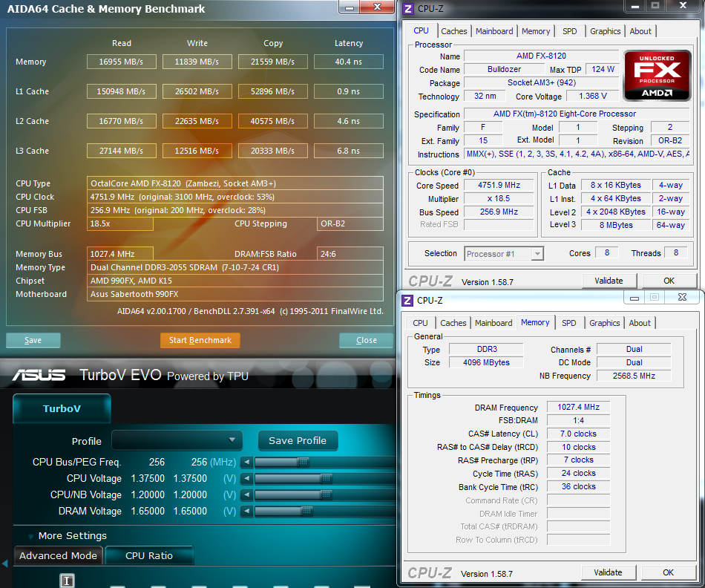Click OK in upper CPU-Z window

pyautogui.click(x=669, y=281)
